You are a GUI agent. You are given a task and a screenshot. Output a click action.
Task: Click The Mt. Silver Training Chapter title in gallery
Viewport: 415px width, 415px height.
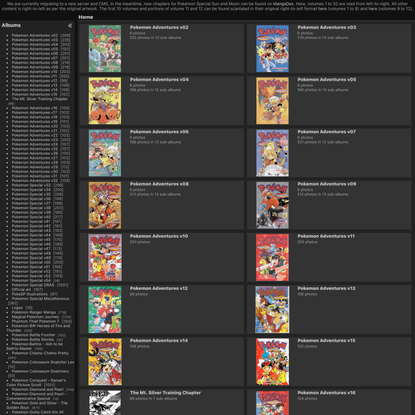[x=165, y=393]
